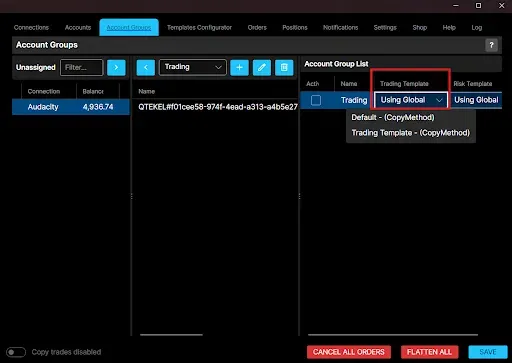This screenshot has width=512, height=363.
Task: Click the Connection column header
Action: (44, 91)
